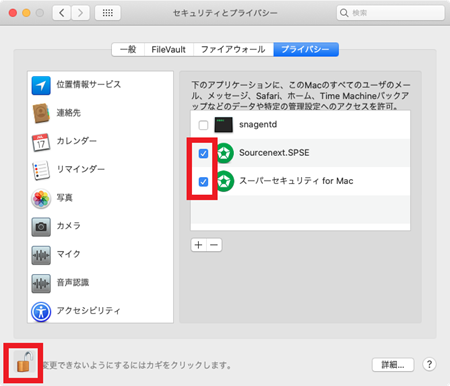Switch to the ファイアウォール tab
Screen dimensions: 450x386
pyautogui.click(x=233, y=50)
